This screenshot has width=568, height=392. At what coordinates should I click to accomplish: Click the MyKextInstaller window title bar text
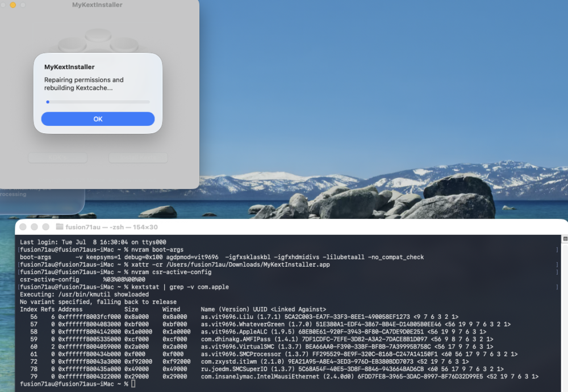click(x=97, y=5)
